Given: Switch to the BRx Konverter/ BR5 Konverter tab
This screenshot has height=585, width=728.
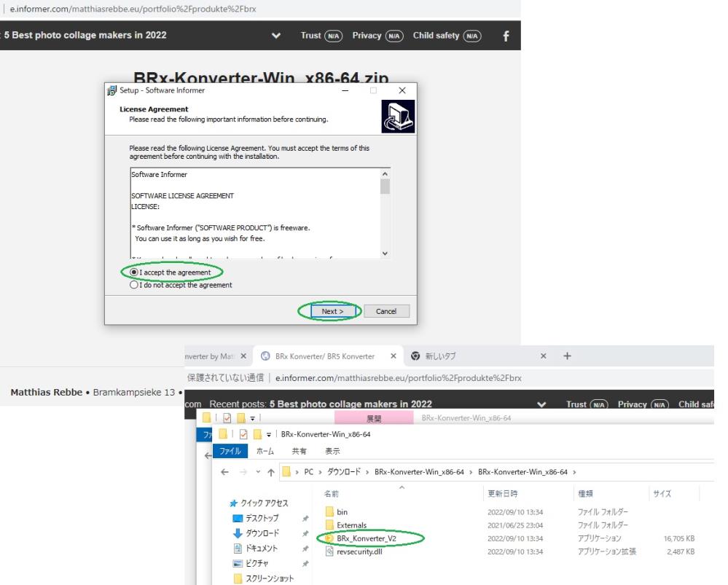Looking at the screenshot, I should (x=324, y=356).
